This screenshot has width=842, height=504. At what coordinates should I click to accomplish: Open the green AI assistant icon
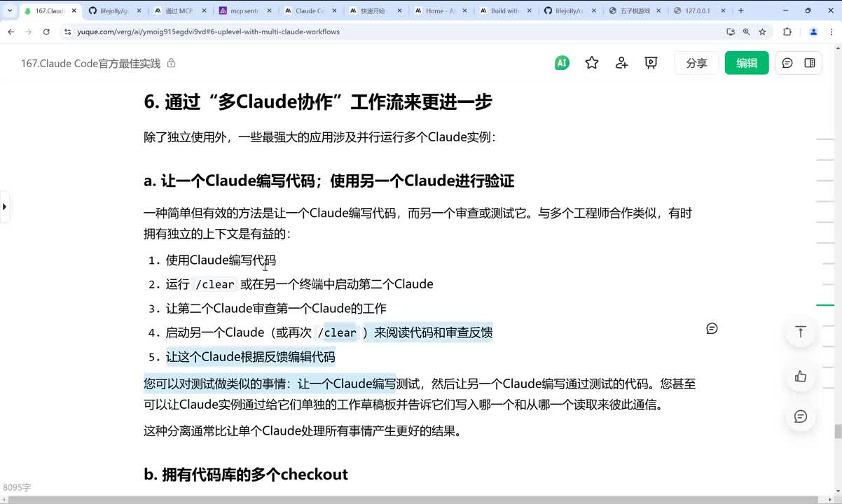coord(561,63)
